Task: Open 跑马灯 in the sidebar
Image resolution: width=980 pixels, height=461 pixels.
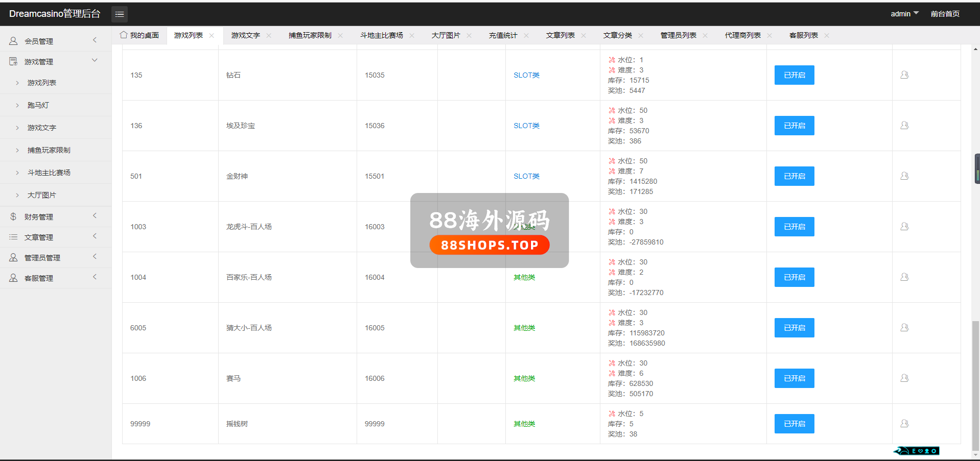Action: coord(38,105)
